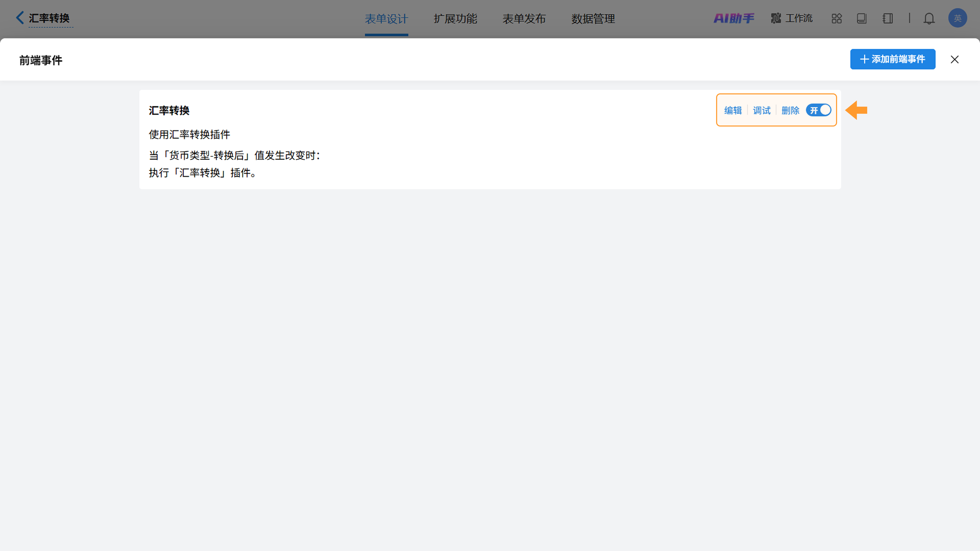Click the 汇率转换 form title in header
Viewport: 980px width, 551px height.
[49, 18]
